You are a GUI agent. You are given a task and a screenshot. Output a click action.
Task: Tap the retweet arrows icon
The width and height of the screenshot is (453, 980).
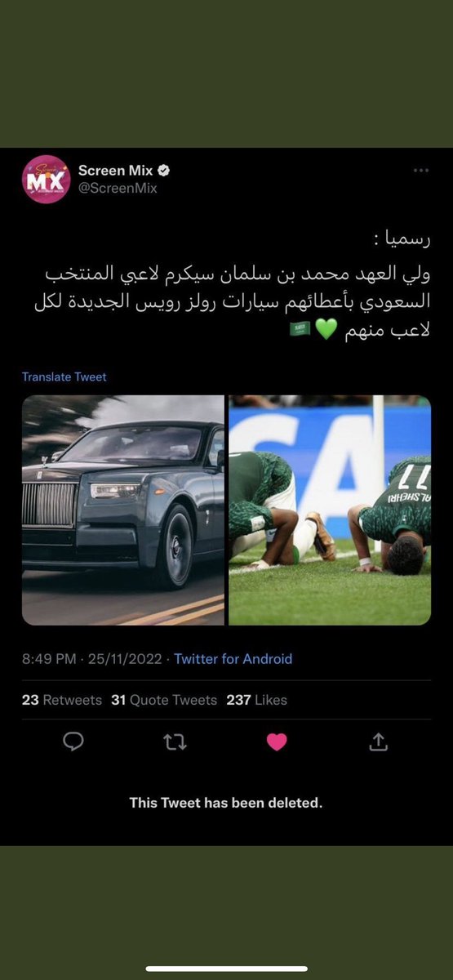click(175, 742)
